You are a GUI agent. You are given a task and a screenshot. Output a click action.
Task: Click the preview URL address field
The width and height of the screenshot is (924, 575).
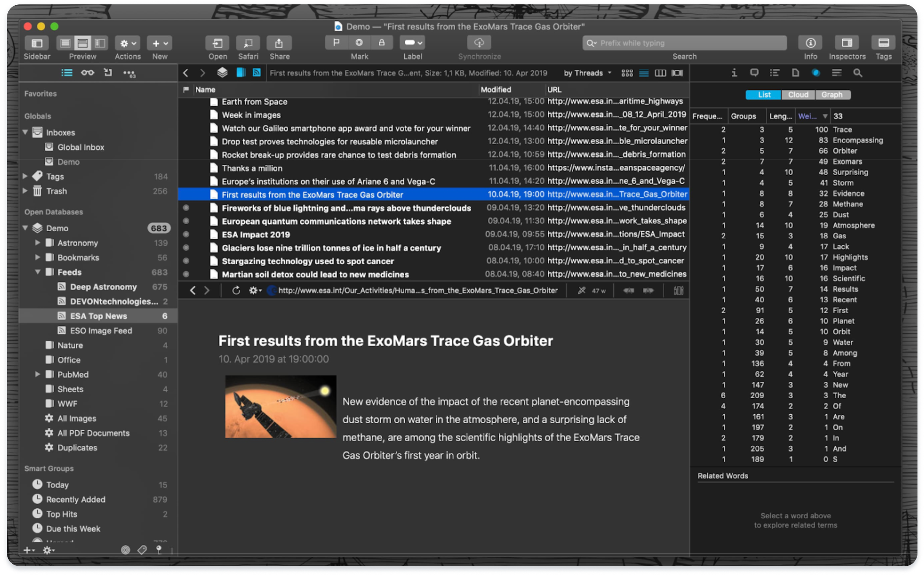point(417,291)
